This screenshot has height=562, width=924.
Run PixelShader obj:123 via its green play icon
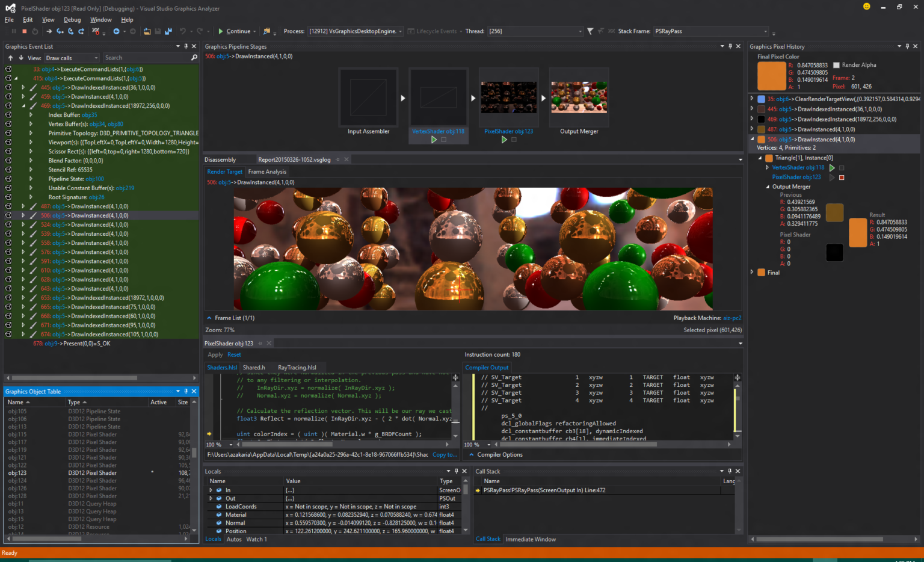coord(504,139)
